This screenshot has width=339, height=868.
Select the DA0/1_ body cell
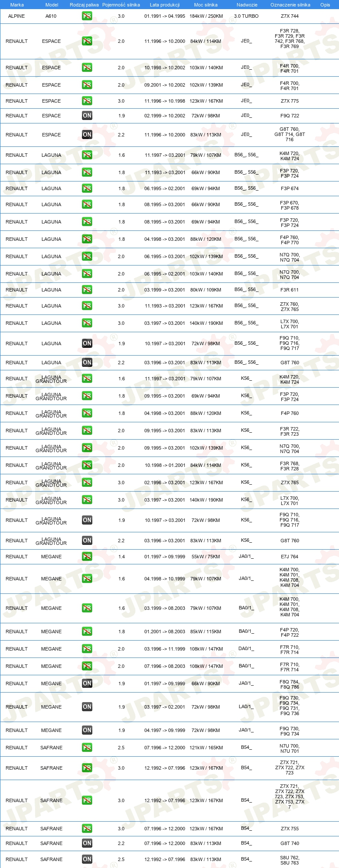246,648
